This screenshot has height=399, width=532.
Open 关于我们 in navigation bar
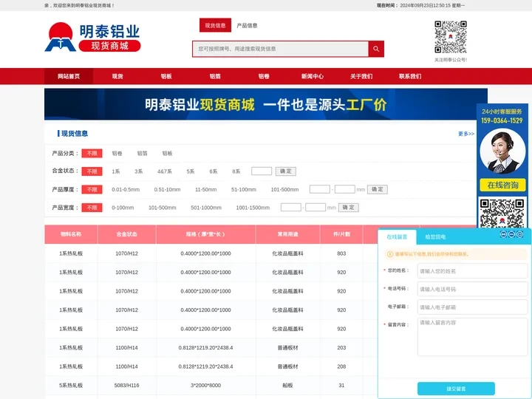click(361, 76)
